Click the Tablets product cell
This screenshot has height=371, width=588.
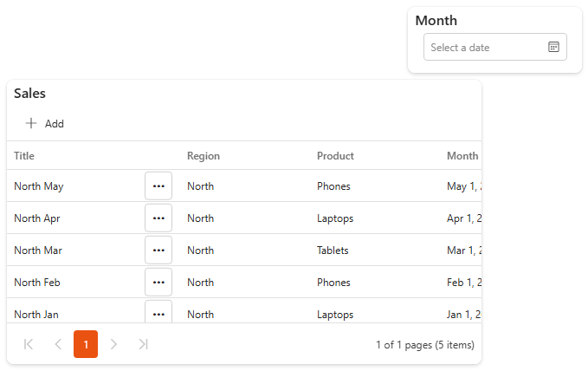tap(333, 251)
